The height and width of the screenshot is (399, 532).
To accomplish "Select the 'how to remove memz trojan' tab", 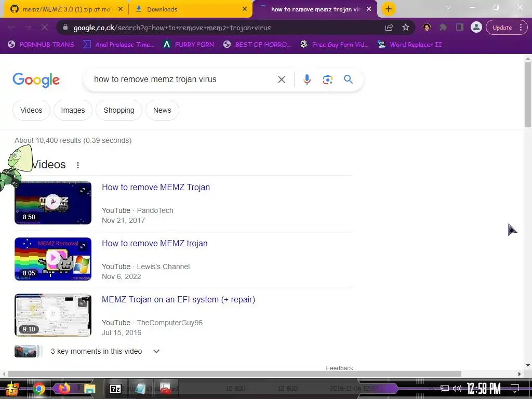I will (x=315, y=9).
